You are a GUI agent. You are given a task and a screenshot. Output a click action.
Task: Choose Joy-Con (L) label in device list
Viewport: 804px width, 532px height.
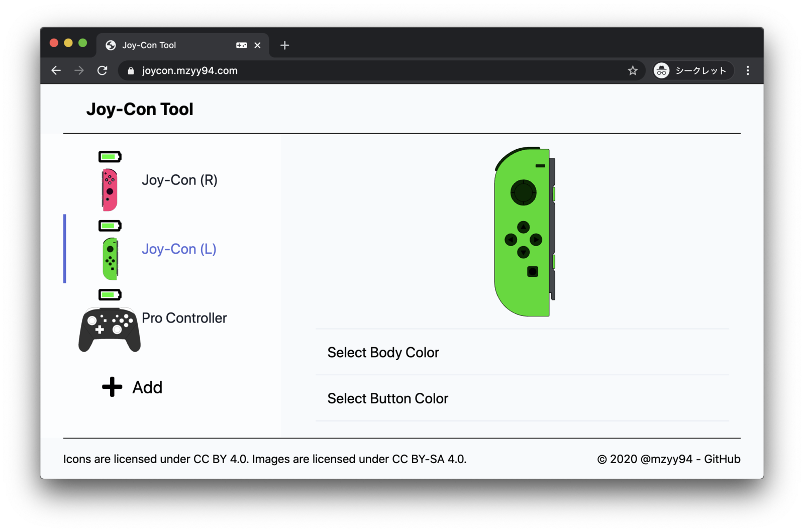tap(179, 249)
